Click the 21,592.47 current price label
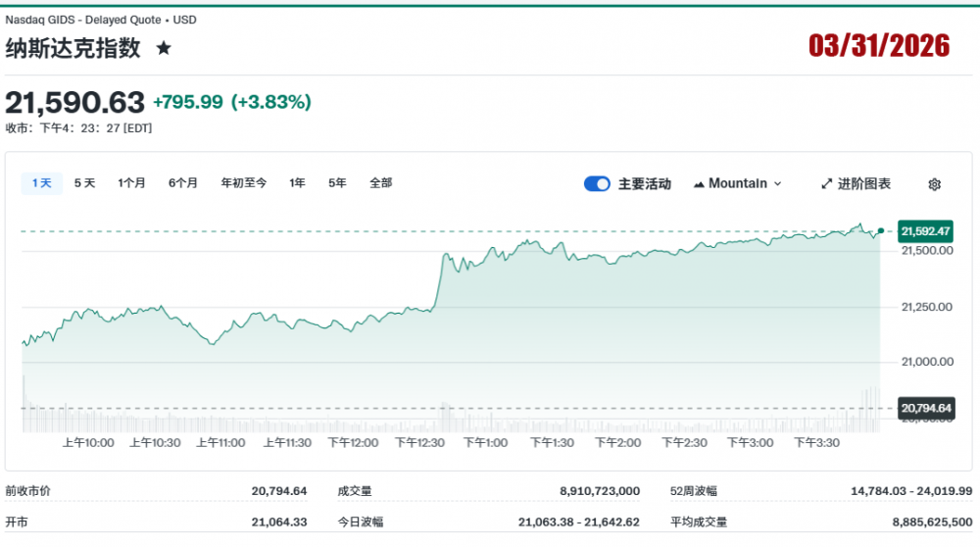 925,231
